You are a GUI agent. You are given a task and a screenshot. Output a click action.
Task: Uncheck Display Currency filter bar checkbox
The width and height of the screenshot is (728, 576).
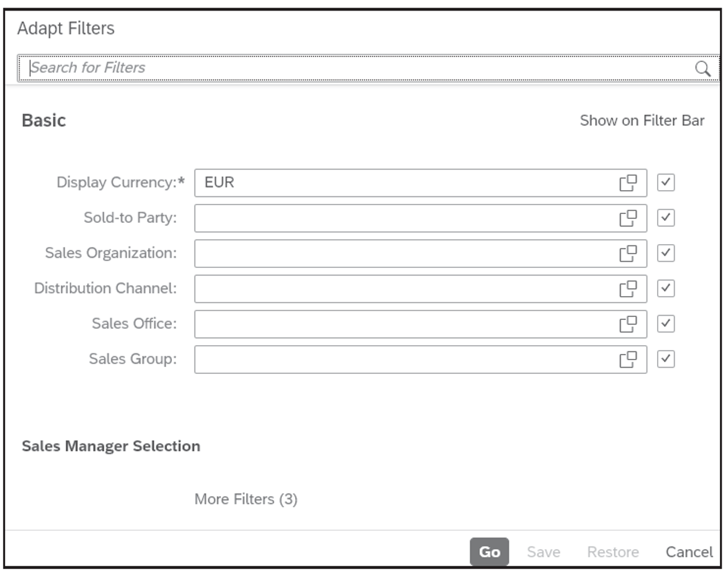[667, 181]
